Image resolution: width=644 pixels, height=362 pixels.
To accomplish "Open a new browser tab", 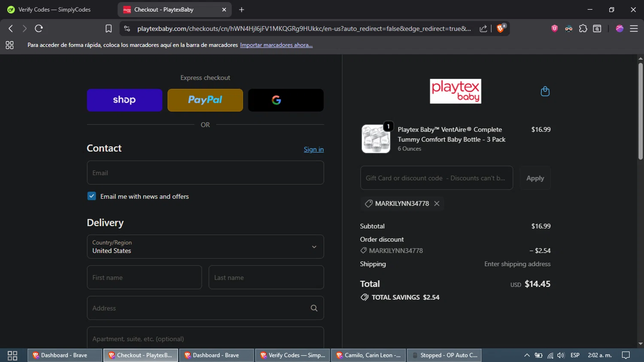I will tap(241, 9).
